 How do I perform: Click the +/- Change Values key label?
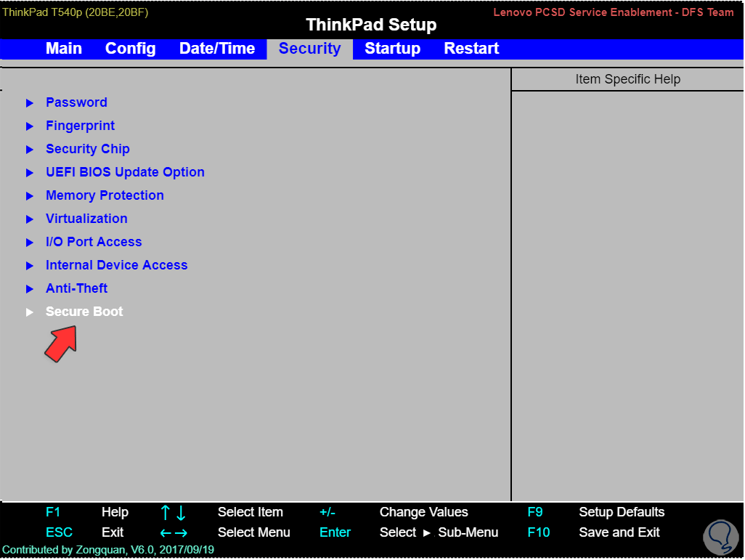[x=327, y=512]
